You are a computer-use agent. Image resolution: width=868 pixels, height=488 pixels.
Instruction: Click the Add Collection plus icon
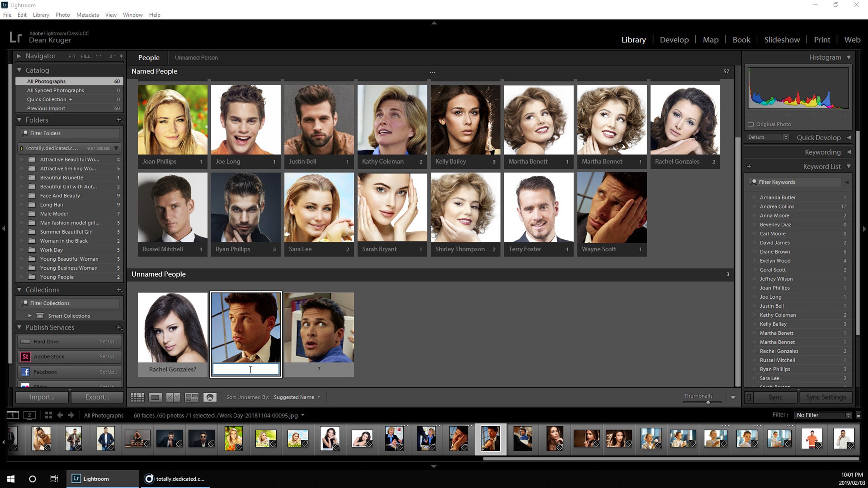[119, 290]
